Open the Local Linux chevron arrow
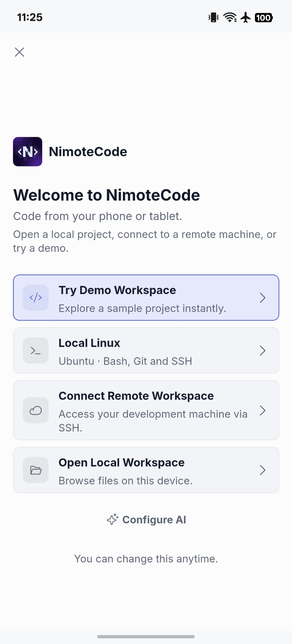This screenshot has width=292, height=644. click(x=263, y=351)
